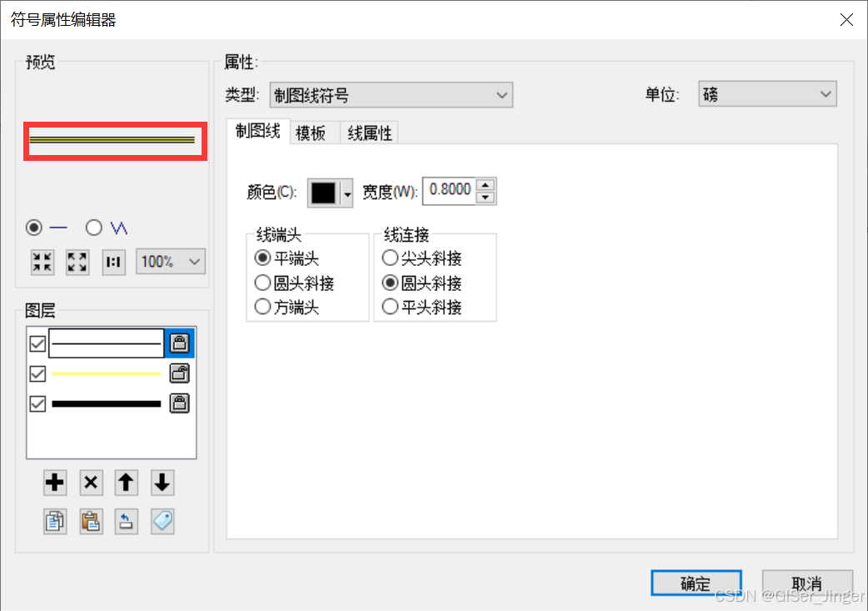Click the paste layer icon
The image size is (868, 611).
pos(91,521)
